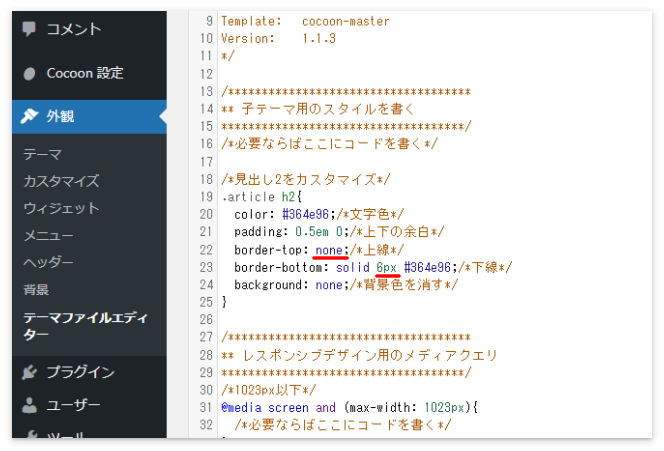Click the プラグイン plug icon
664x451 pixels.
(x=29, y=372)
